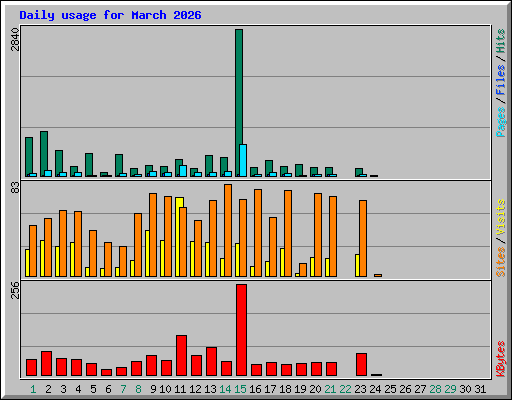Click the red KBytes bar for day 2
Screen dimensions: 512x400
[x=46, y=364]
